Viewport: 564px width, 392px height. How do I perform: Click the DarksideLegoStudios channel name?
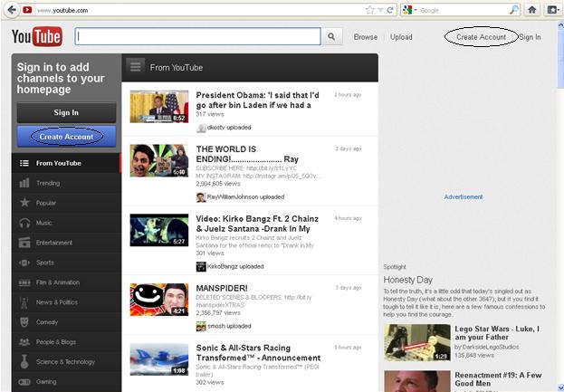click(x=491, y=347)
